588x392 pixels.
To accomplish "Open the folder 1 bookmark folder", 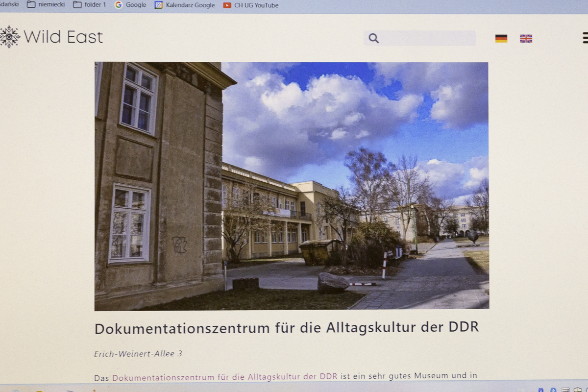I will pos(89,5).
